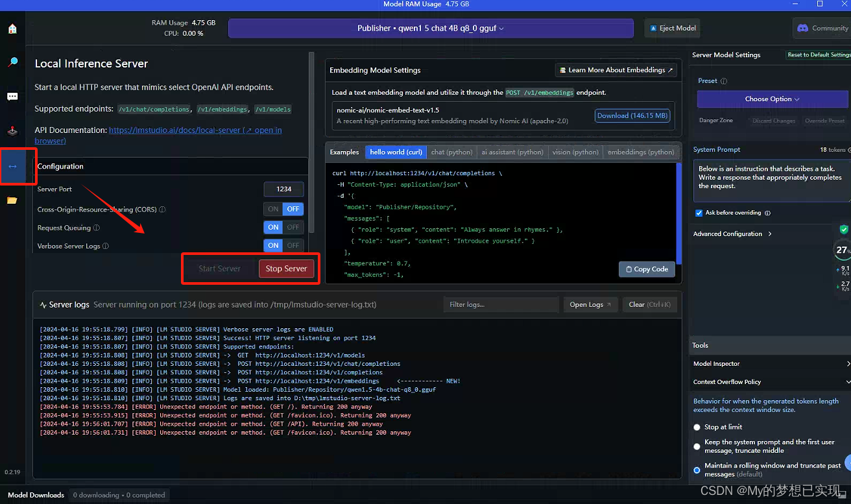Open the Playground joystick page in sidebar
This screenshot has height=504, width=851.
pos(12,130)
